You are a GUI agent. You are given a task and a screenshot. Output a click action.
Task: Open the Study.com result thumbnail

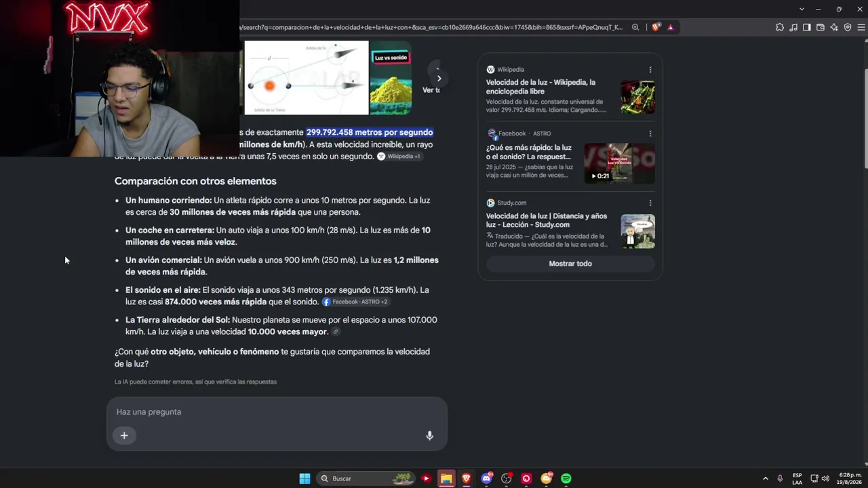click(637, 232)
